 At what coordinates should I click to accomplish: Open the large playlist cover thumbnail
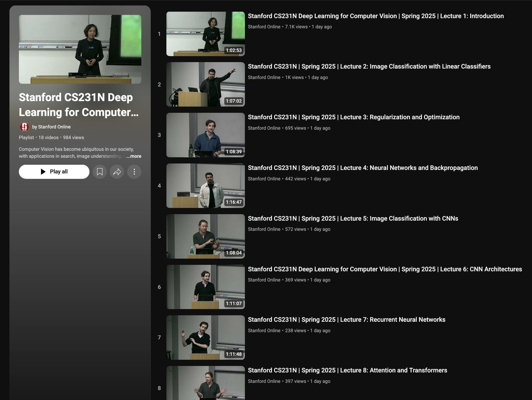coord(80,49)
